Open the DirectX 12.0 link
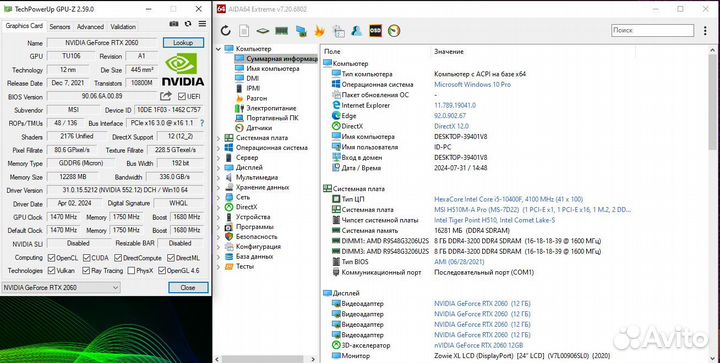Screen dimensions: 720x363 click(x=451, y=126)
